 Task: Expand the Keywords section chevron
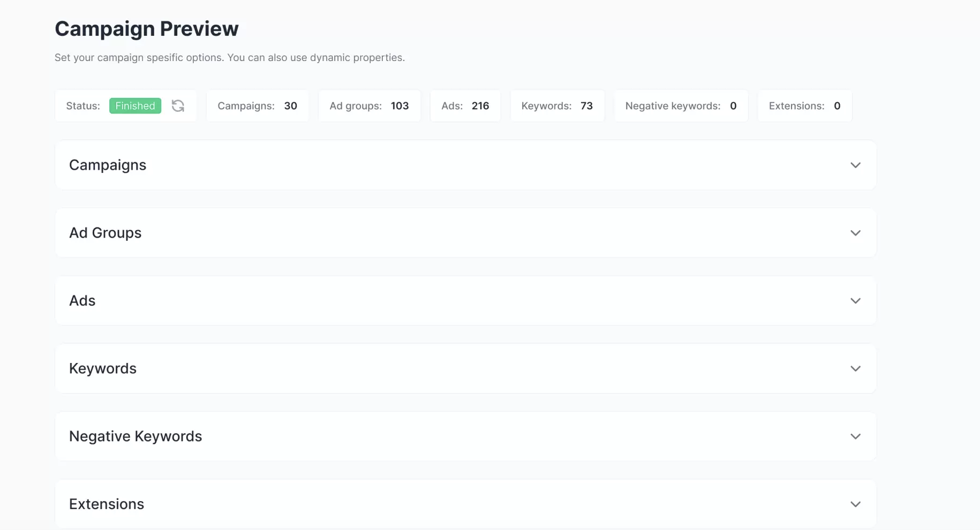coord(855,368)
